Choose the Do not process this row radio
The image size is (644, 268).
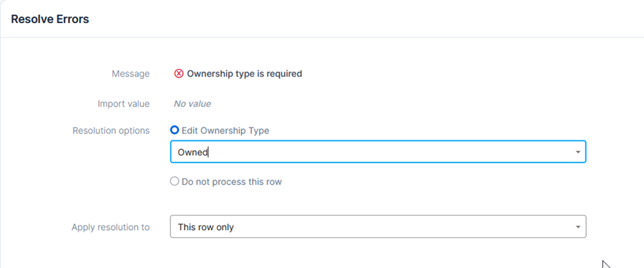pos(175,181)
